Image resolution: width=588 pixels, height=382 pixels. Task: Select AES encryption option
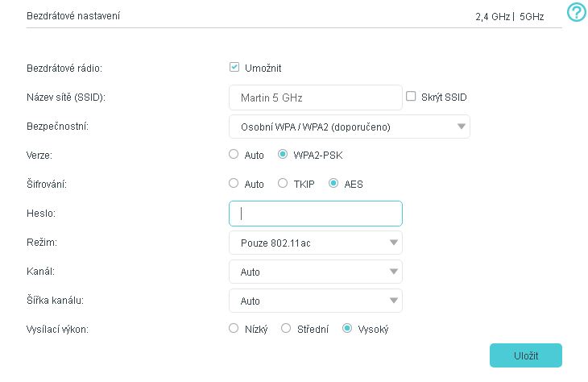pos(333,184)
